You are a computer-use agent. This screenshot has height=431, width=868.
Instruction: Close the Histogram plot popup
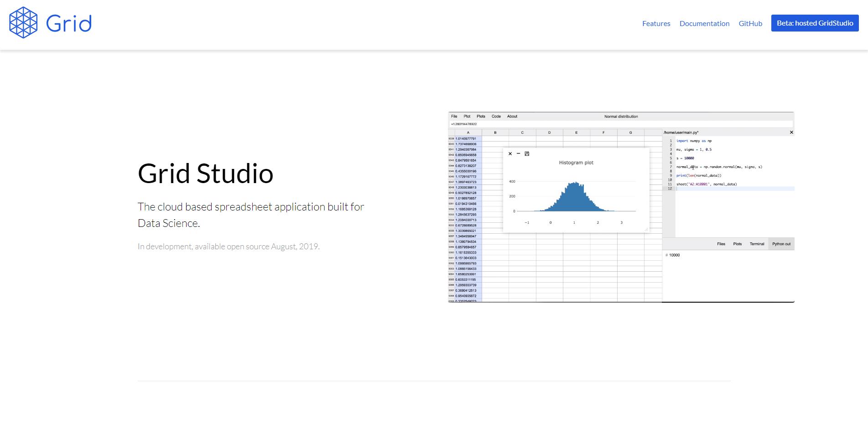coord(510,154)
